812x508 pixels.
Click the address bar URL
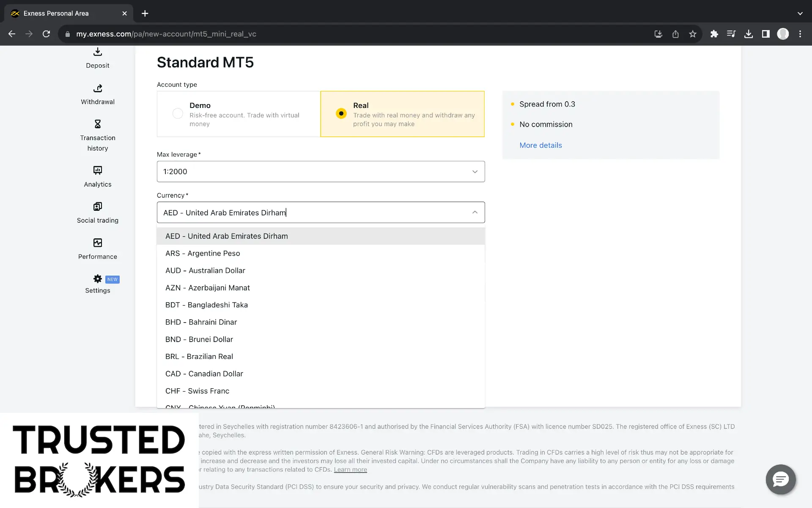(x=166, y=34)
